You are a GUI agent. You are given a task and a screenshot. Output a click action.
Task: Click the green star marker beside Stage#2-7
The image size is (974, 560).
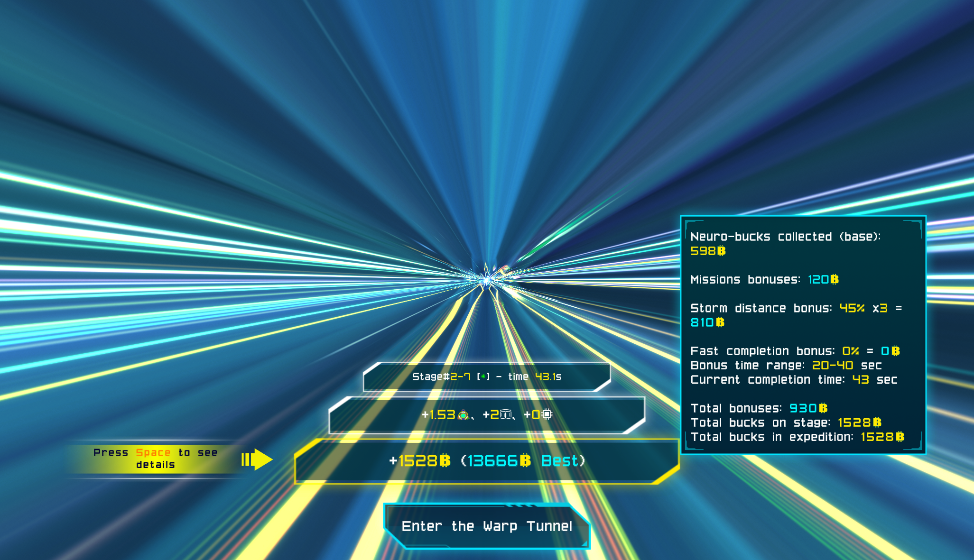tap(483, 377)
